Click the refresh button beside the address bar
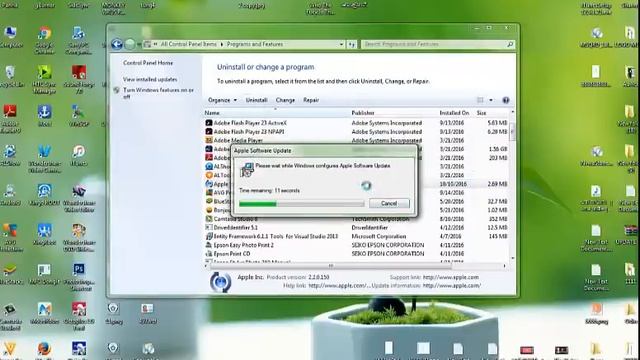 pyautogui.click(x=352, y=44)
